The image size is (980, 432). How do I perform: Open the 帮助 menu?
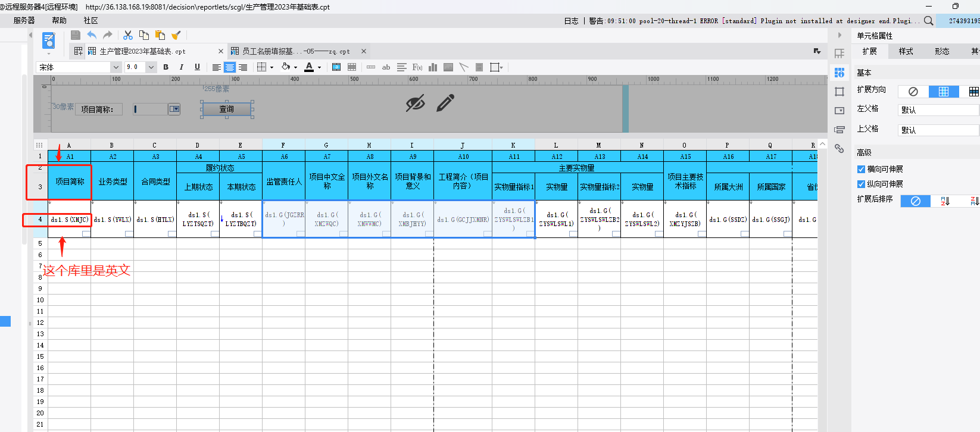pyautogui.click(x=60, y=20)
